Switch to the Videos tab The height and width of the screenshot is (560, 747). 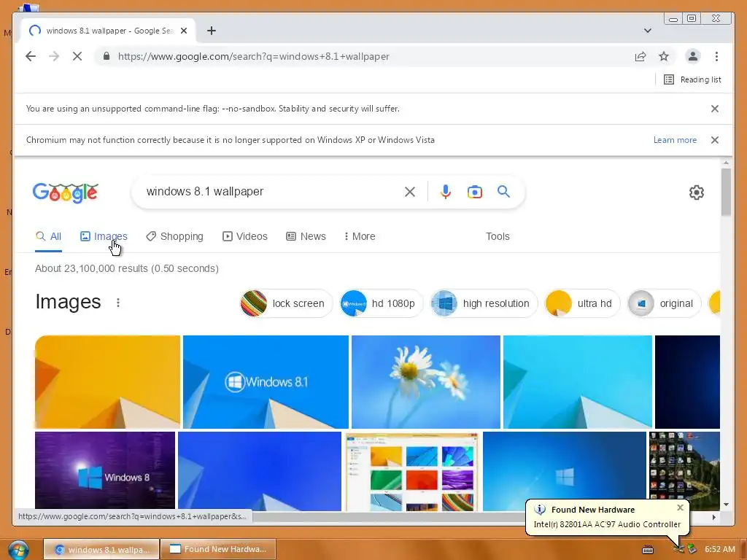245,237
